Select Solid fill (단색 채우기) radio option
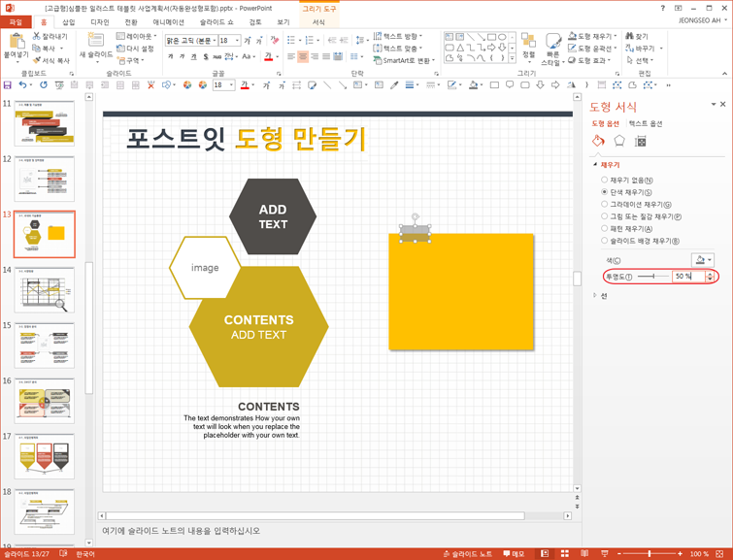The image size is (733, 560). click(626, 192)
